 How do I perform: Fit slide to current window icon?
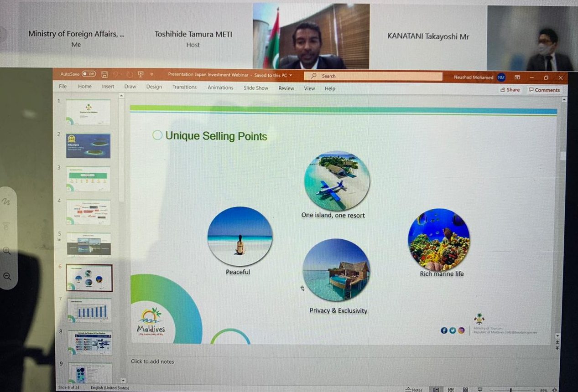555,390
